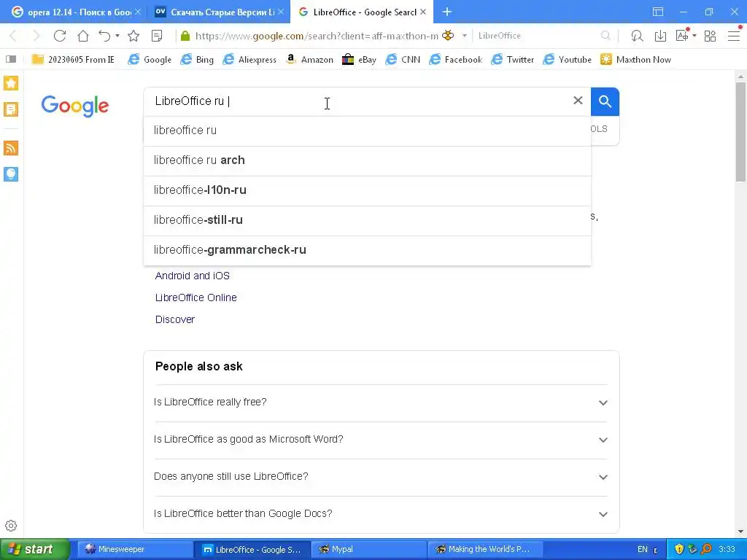
Task: Open address bar dropdown arrow
Action: pyautogui.click(x=465, y=36)
